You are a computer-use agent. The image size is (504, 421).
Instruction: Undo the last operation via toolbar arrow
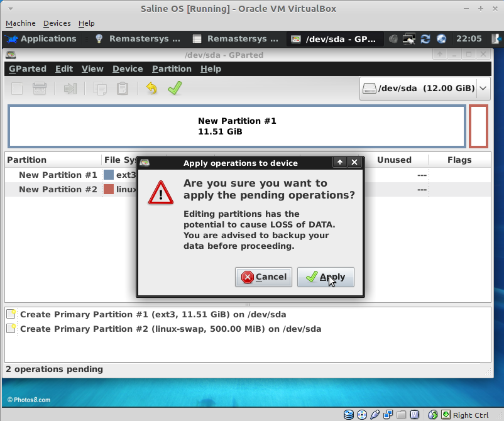click(x=151, y=88)
